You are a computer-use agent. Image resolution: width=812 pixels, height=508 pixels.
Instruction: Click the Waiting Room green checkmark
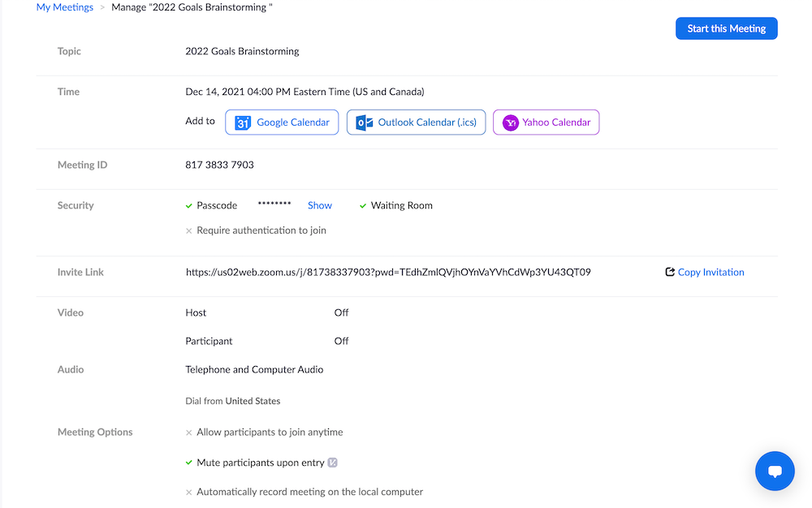pyautogui.click(x=363, y=206)
